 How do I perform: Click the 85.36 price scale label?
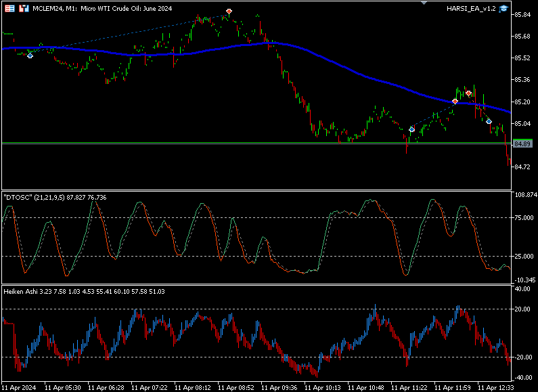coord(522,80)
